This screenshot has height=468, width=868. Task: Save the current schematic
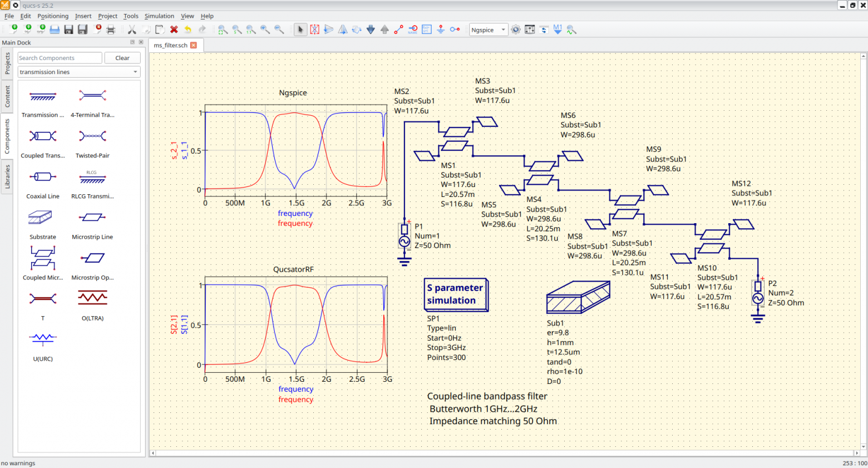(68, 29)
